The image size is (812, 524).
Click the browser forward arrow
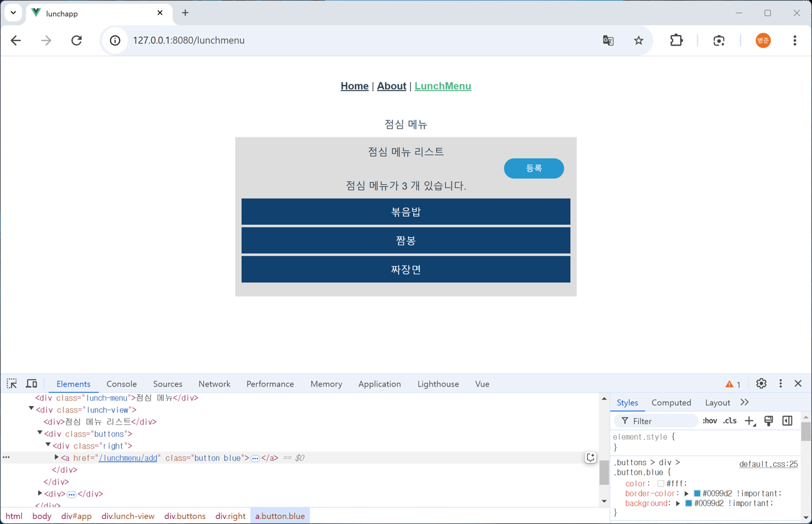point(46,41)
